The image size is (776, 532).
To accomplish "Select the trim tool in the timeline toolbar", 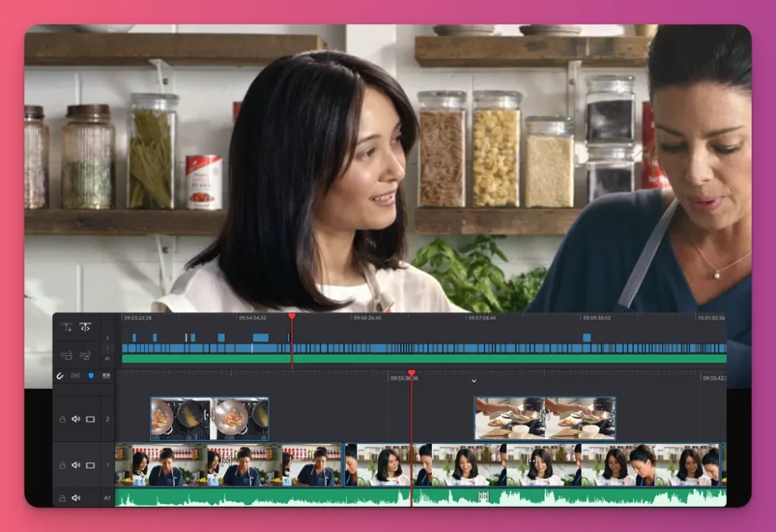I will (x=66, y=326).
